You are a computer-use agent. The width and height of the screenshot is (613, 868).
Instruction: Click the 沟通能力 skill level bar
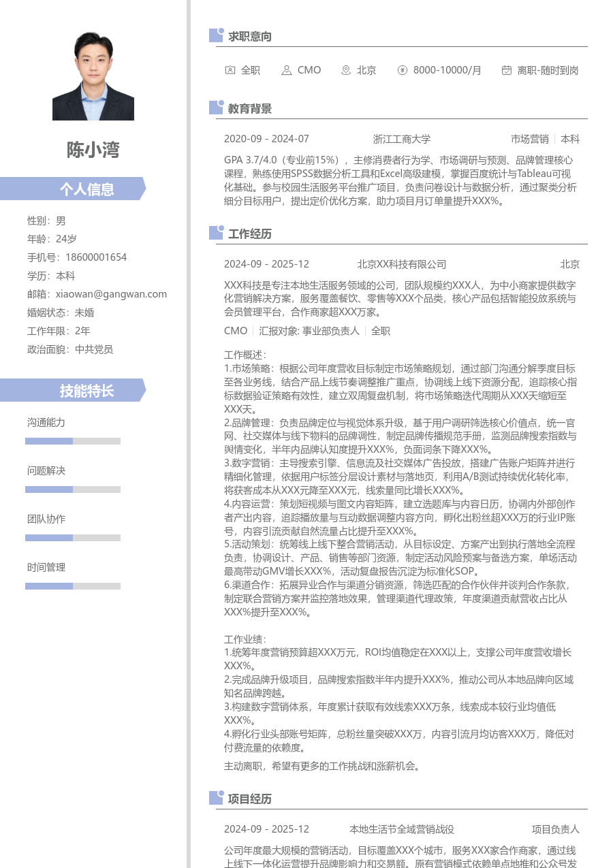pyautogui.click(x=73, y=441)
